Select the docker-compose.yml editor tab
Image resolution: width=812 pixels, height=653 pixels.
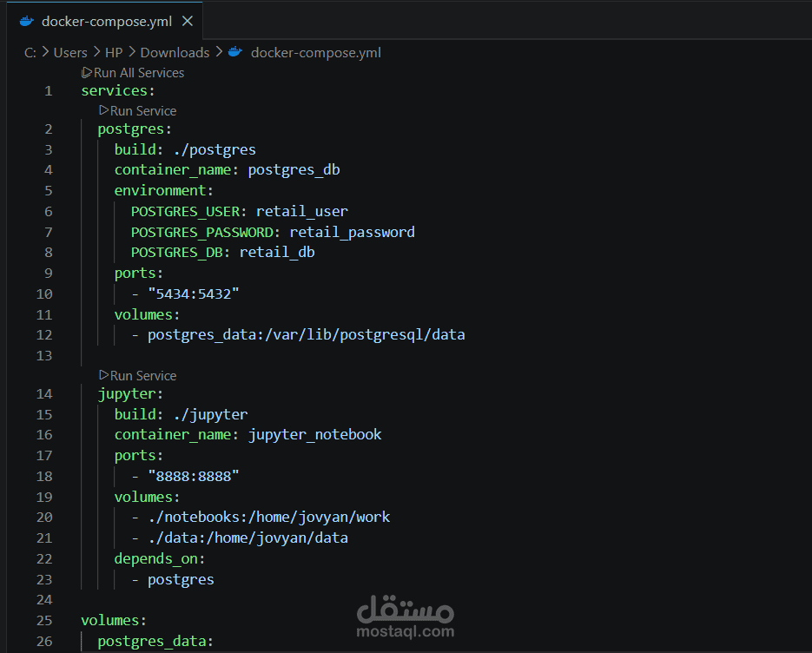click(104, 21)
